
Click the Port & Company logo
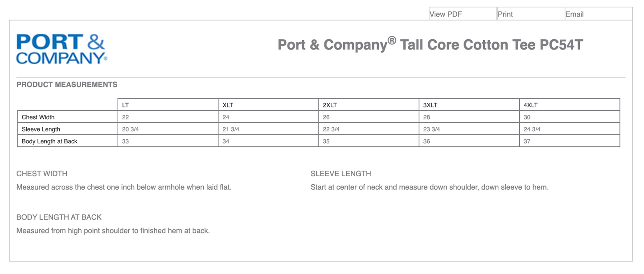[x=62, y=49]
